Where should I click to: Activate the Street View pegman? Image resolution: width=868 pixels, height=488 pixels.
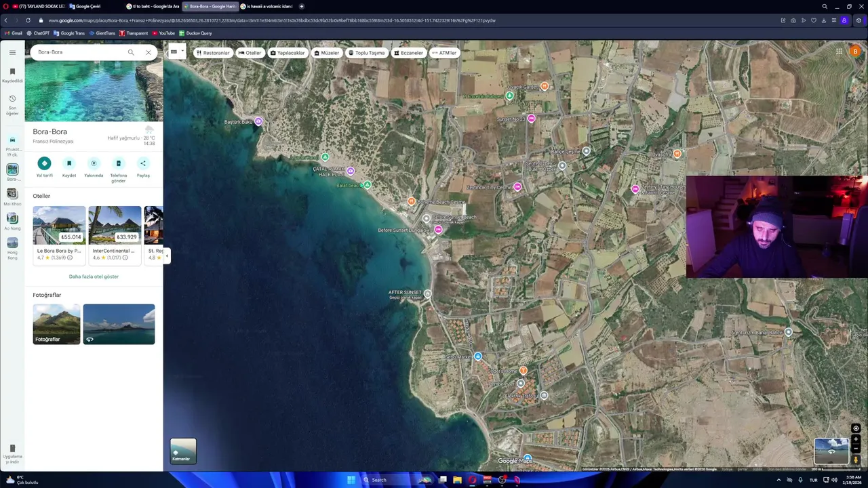point(856,460)
